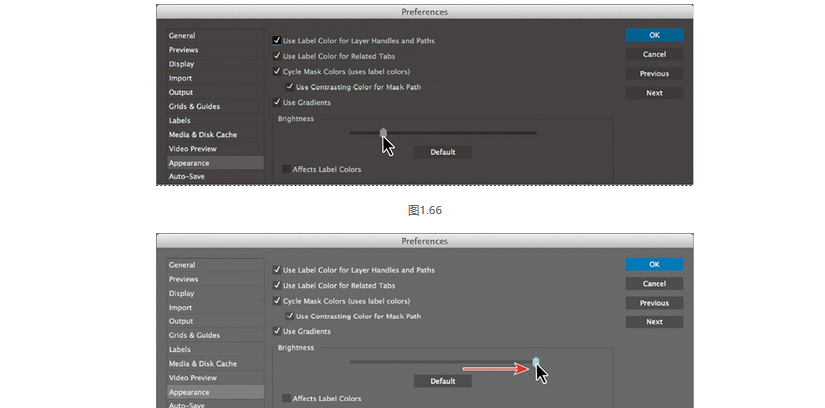The image size is (825, 408).
Task: Click Previous in the lighter Preferences dialog
Action: (x=655, y=303)
